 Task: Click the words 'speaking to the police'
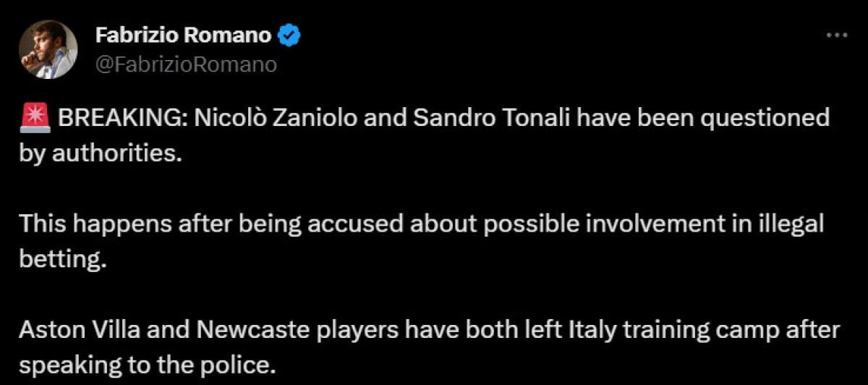148,364
